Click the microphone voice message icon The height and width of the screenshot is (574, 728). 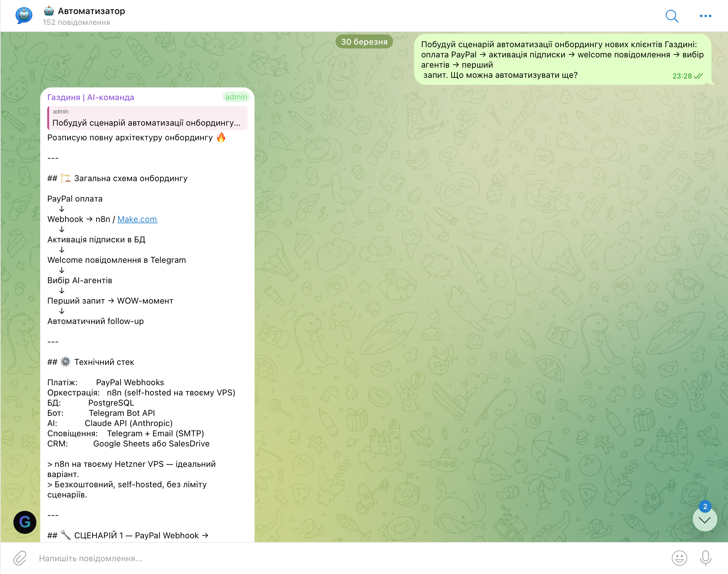click(705, 558)
